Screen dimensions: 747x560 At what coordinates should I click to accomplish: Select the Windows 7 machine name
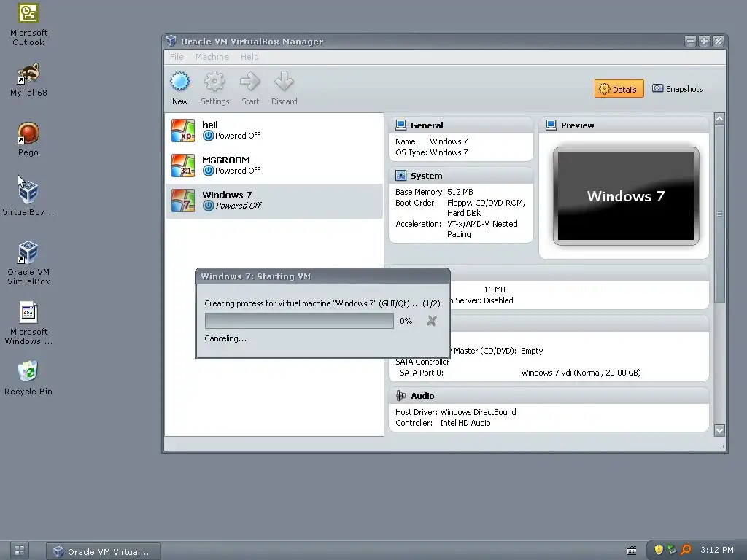(x=227, y=195)
